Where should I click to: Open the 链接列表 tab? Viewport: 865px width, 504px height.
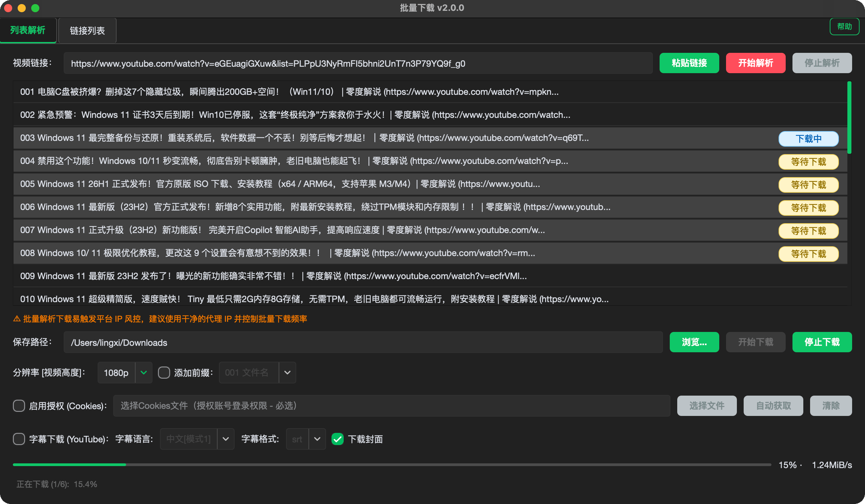[x=87, y=30]
